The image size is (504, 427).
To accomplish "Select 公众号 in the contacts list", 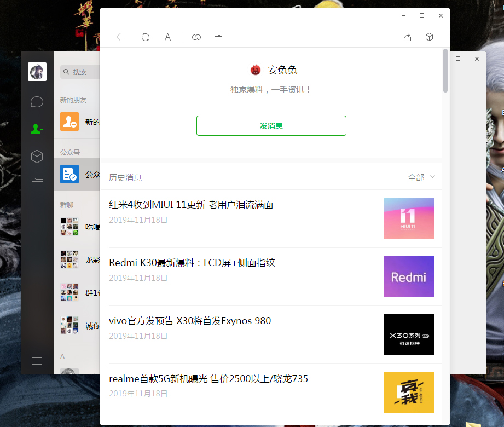I will 77,174.
